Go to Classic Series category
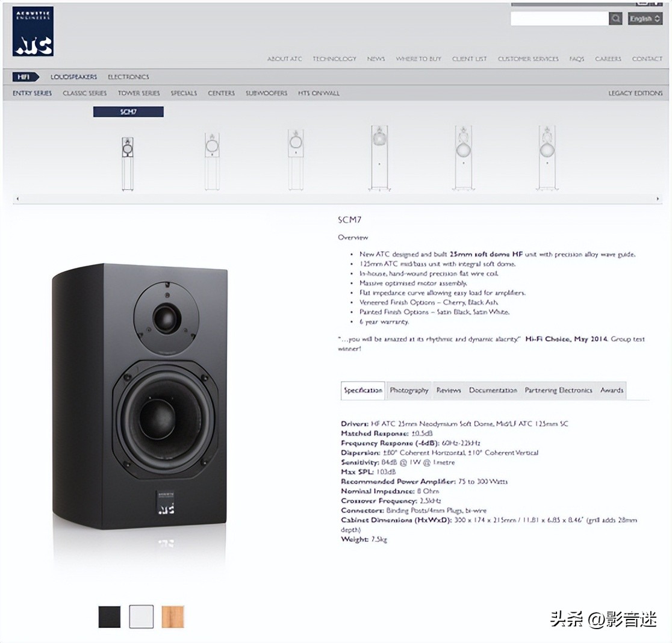 (85, 93)
